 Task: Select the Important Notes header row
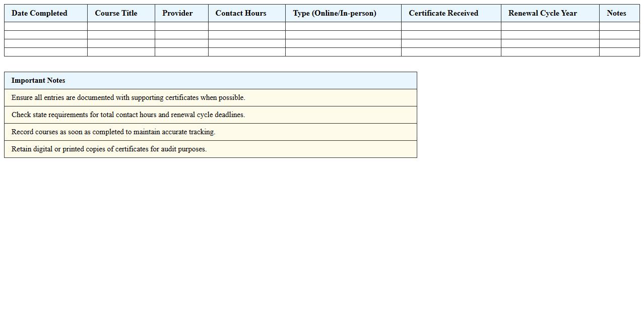210,80
